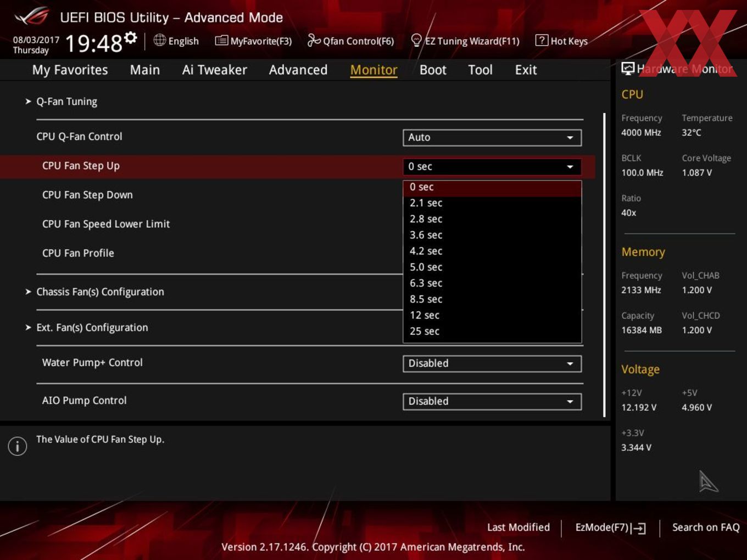Select 0 sec in the dropdown list
The width and height of the screenshot is (747, 560).
coord(492,187)
